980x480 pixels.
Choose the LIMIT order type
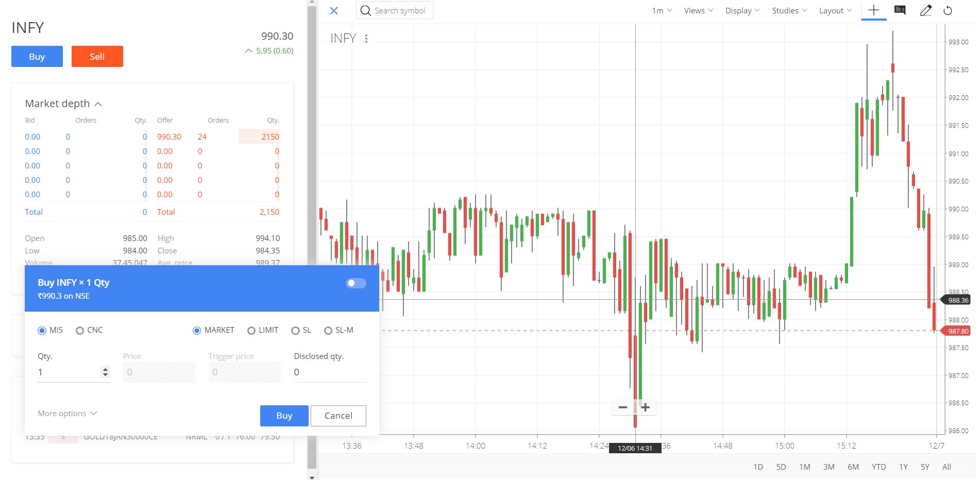(x=251, y=330)
